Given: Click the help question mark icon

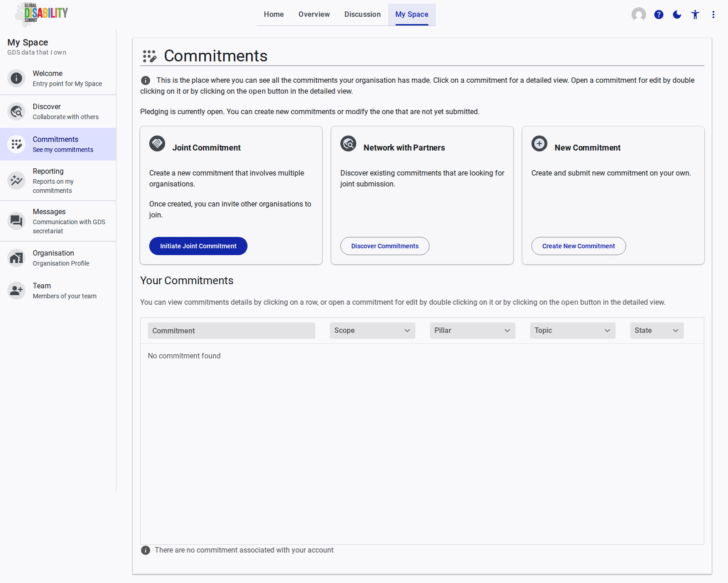Looking at the screenshot, I should [658, 15].
